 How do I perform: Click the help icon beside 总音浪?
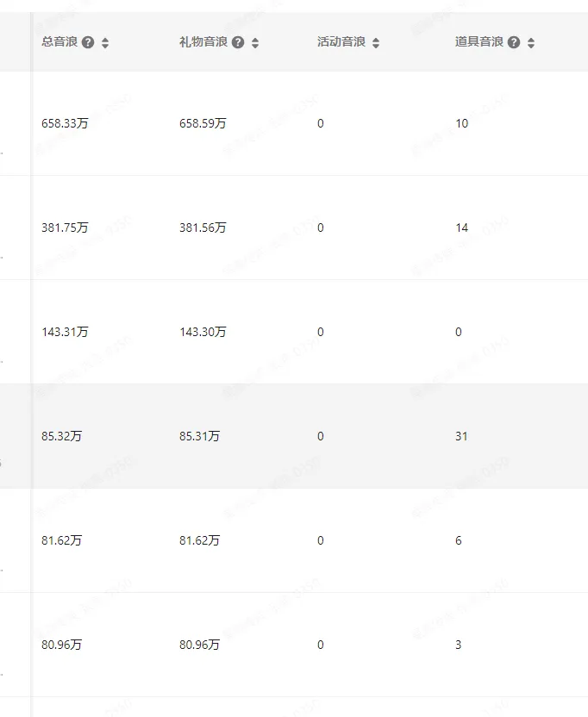pyautogui.click(x=88, y=42)
